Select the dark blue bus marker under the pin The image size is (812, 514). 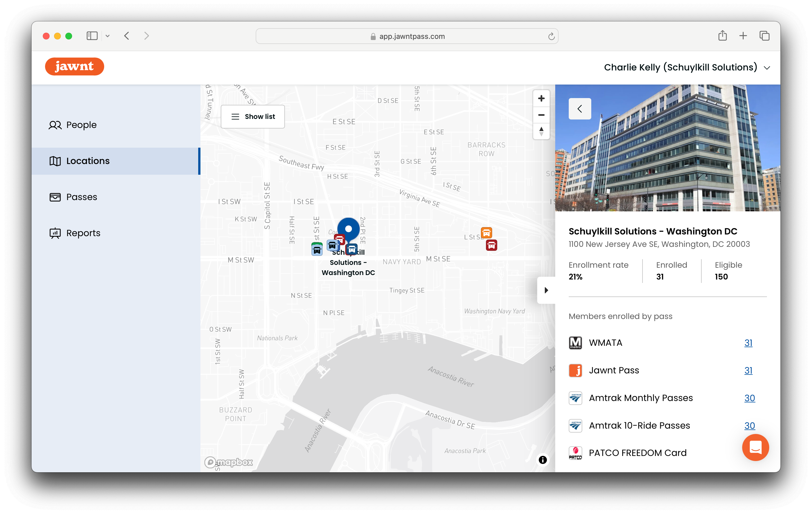pos(352,250)
